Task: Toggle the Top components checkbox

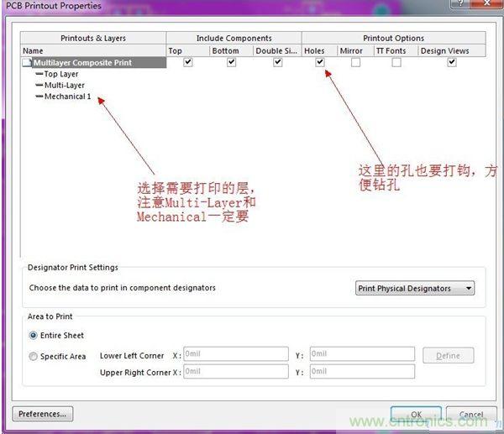Action: [188, 62]
